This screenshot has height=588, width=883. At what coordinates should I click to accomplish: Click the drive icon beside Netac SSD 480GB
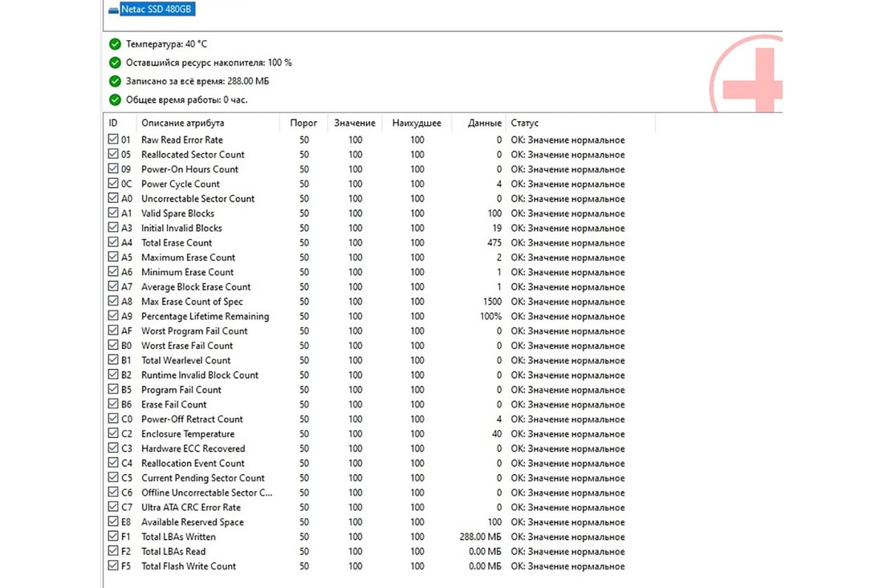113,10
